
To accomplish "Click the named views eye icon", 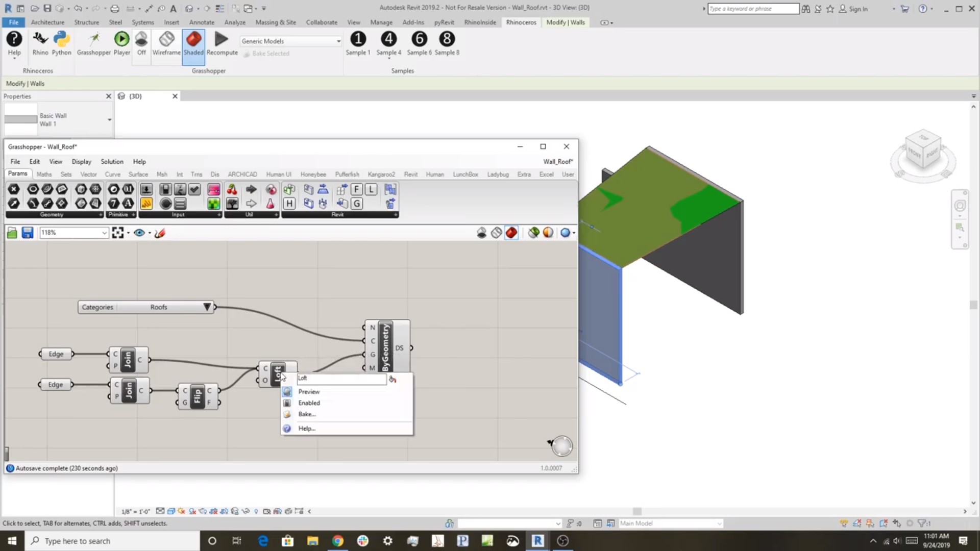I will [x=139, y=233].
